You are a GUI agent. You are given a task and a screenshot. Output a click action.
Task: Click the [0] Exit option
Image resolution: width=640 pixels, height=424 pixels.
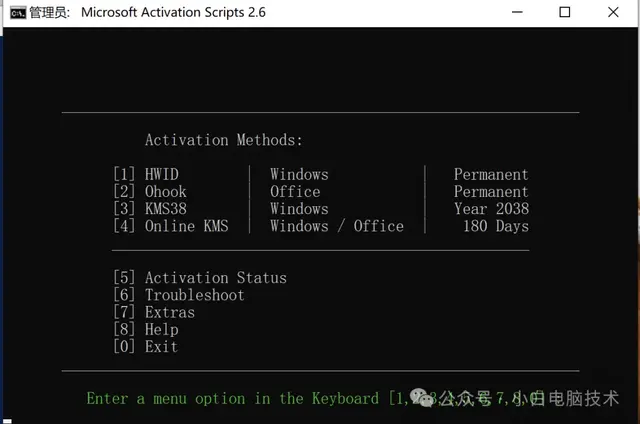point(146,347)
